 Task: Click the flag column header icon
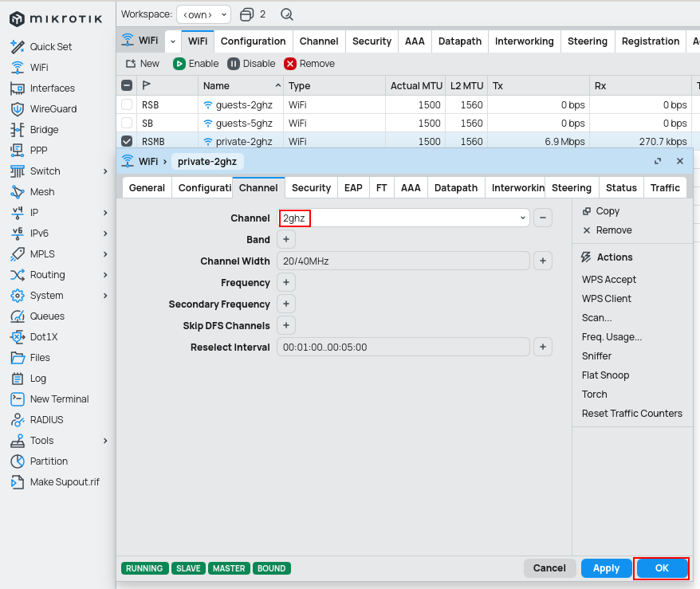[146, 85]
